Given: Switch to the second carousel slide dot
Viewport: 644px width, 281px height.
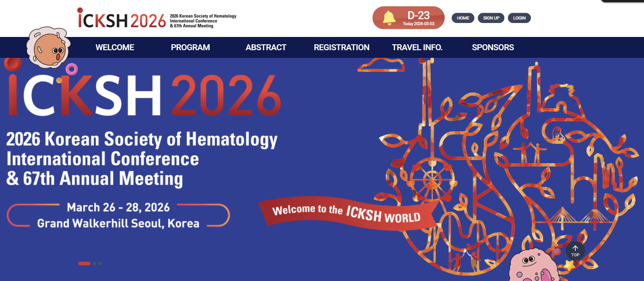Looking at the screenshot, I should (94, 264).
